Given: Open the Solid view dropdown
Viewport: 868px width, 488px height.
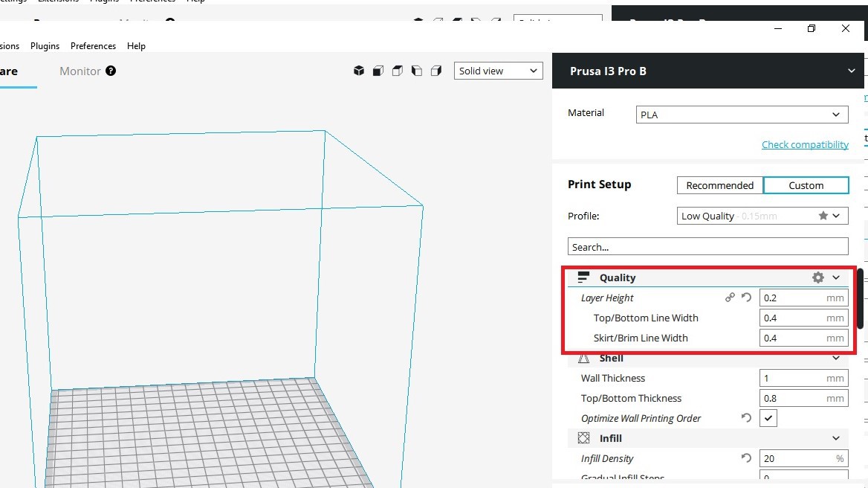Looking at the screenshot, I should pyautogui.click(x=498, y=71).
